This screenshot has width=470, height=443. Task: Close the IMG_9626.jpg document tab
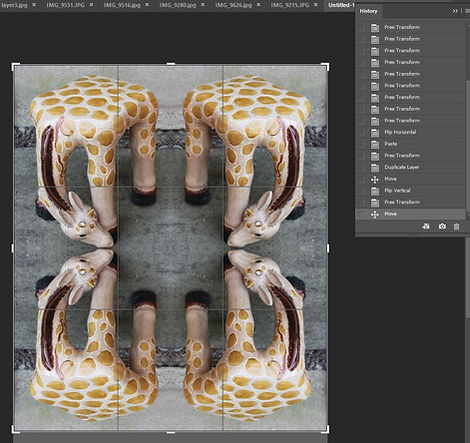point(259,5)
